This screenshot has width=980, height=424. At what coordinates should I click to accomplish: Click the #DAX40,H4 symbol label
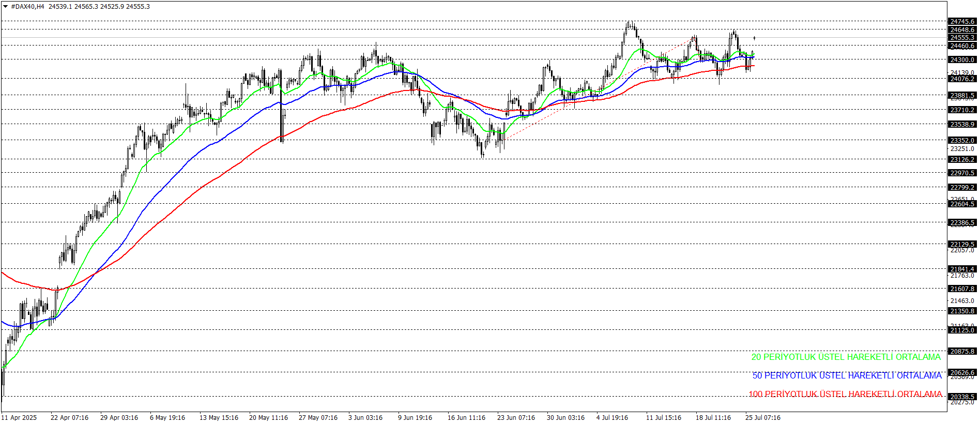[28, 7]
